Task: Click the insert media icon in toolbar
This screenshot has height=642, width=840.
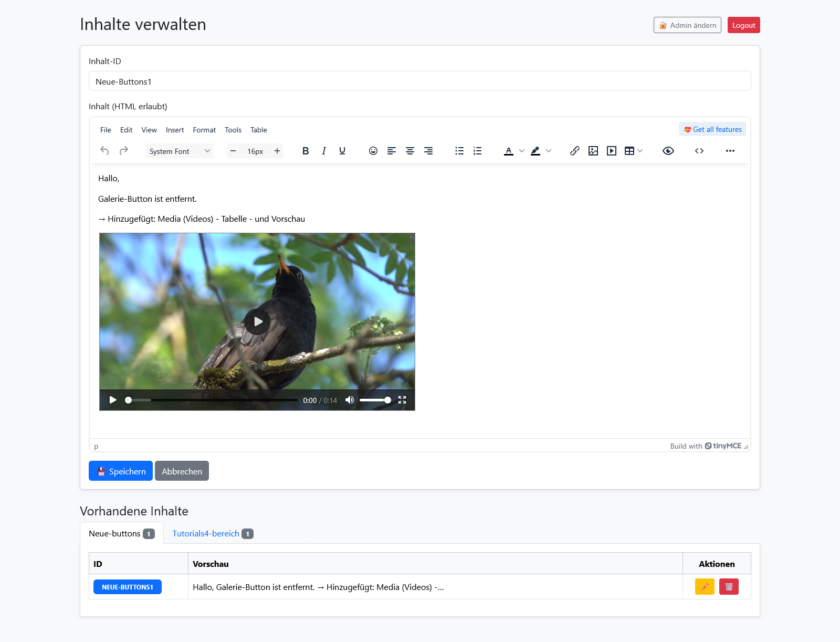Action: 612,151
